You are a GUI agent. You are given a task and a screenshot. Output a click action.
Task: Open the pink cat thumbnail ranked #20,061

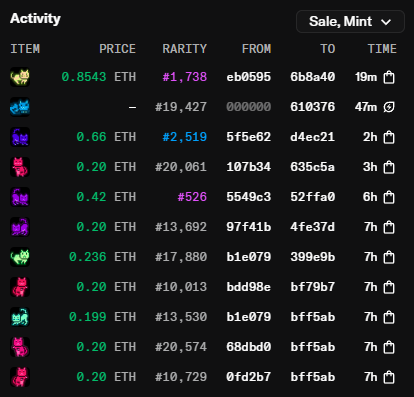point(20,167)
